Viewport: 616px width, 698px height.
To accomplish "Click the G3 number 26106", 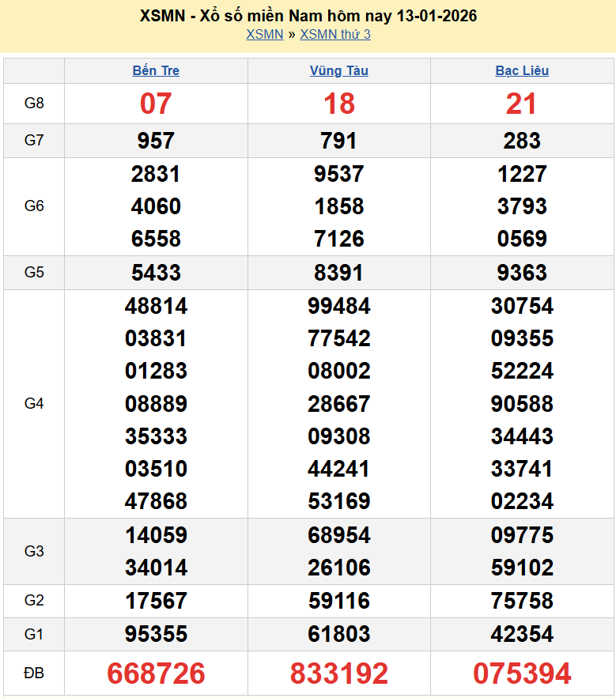I will 338,568.
